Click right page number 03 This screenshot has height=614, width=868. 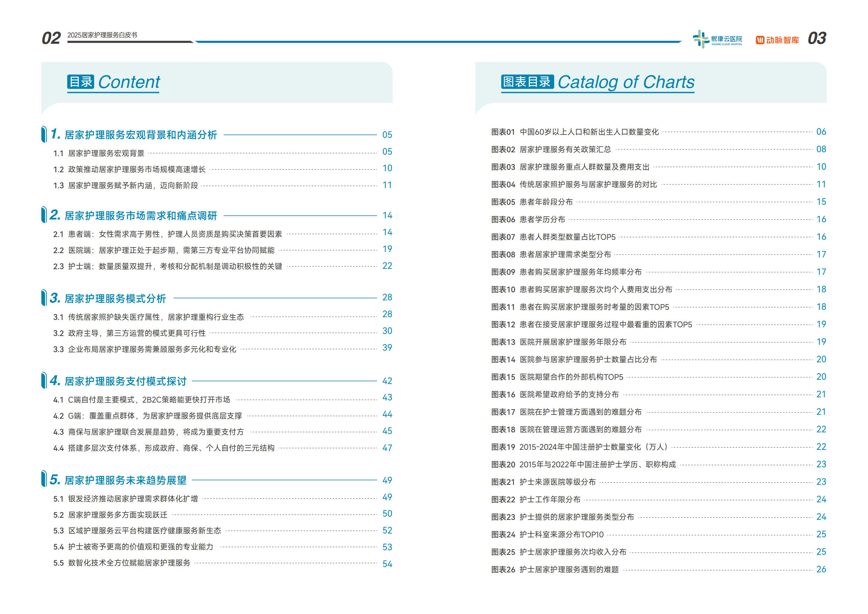point(817,38)
